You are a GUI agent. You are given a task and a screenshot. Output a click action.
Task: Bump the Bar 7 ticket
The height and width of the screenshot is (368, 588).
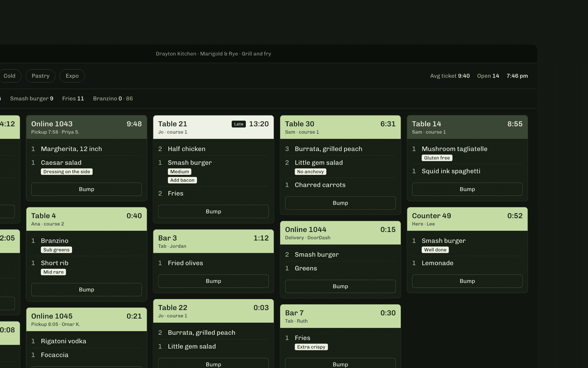pos(340,364)
